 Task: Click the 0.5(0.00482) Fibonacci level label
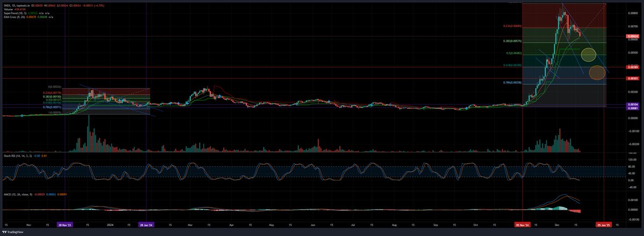514,53
